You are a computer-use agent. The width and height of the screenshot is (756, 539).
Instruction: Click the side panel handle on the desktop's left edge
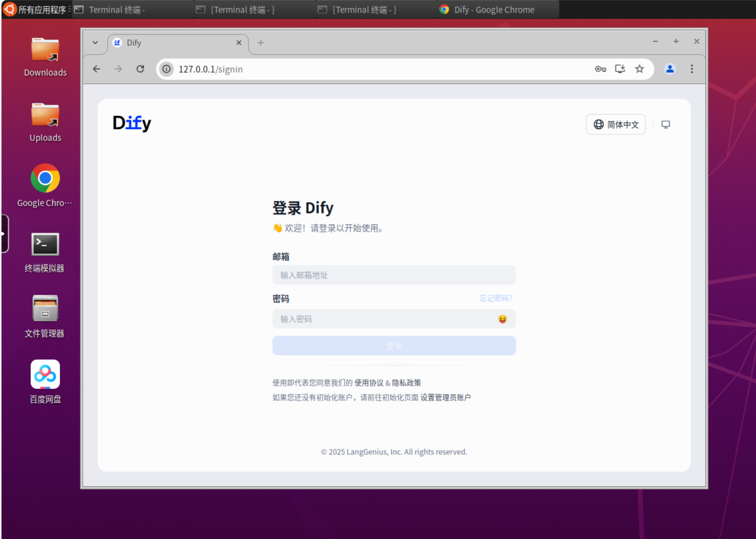(x=4, y=233)
